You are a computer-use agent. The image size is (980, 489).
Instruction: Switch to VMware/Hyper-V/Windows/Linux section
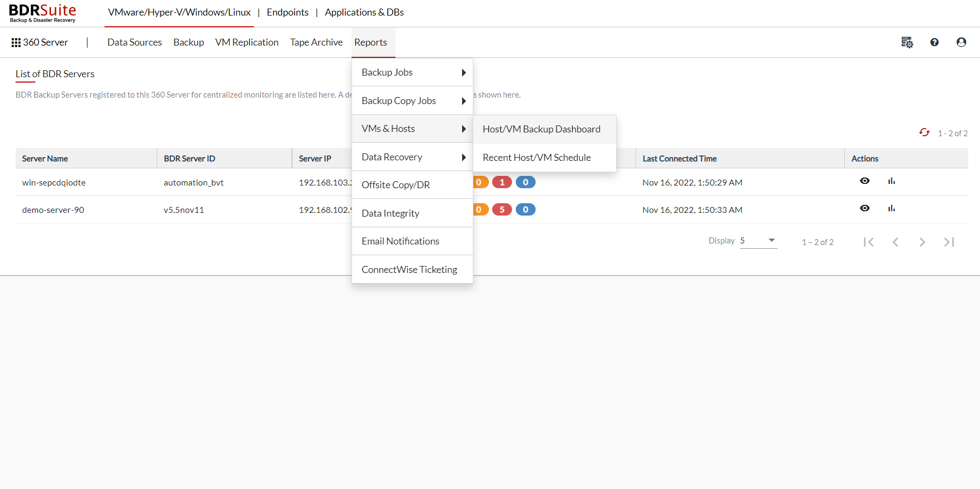tap(179, 12)
